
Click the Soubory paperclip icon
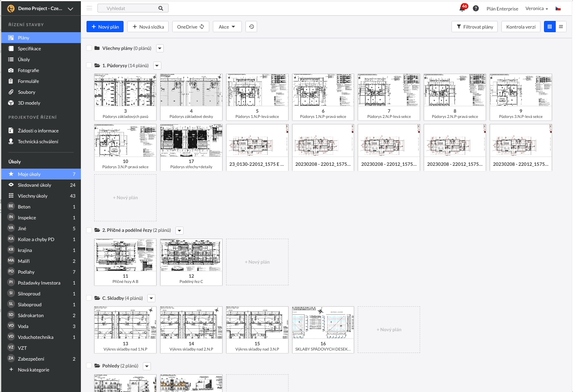11,92
